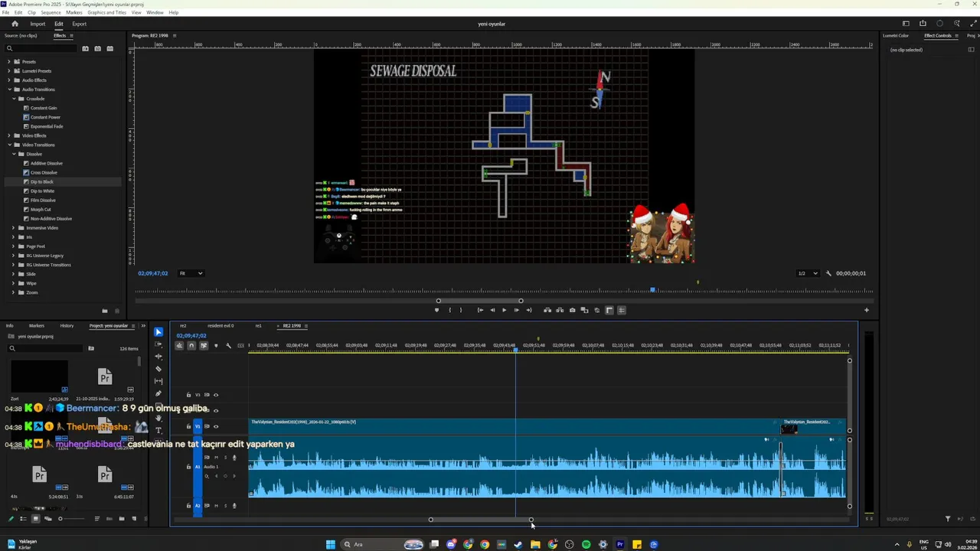Click Go to Out point button
The width and height of the screenshot is (980, 551).
[x=528, y=310]
